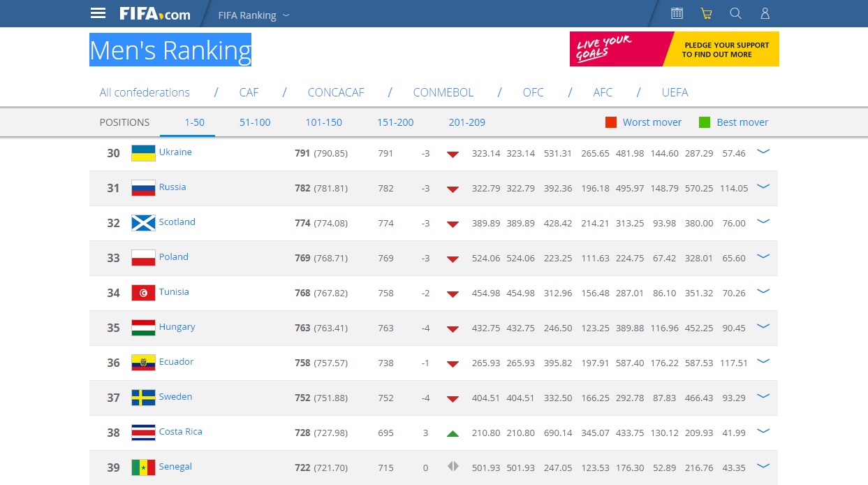Screen dimensions: 868x485
Task: Open the Hungary team link
Action: click(177, 326)
